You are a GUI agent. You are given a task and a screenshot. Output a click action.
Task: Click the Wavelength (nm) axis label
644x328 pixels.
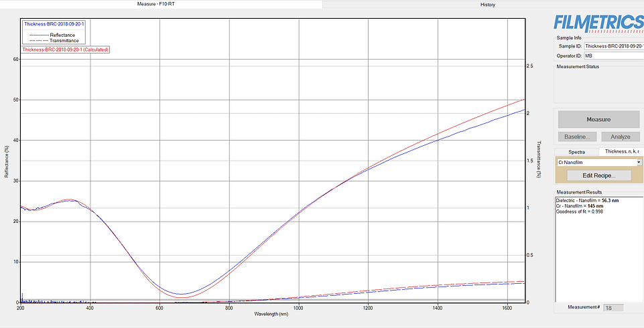(273, 313)
